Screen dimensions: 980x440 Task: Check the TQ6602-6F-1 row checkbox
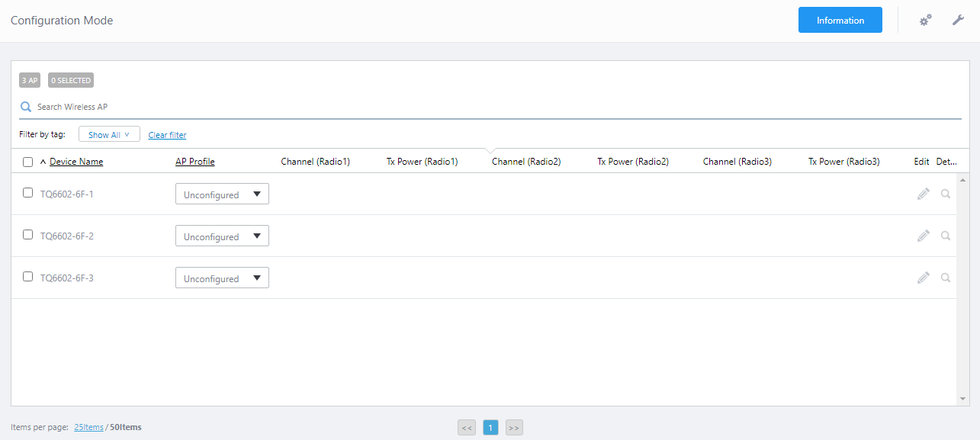(x=28, y=193)
